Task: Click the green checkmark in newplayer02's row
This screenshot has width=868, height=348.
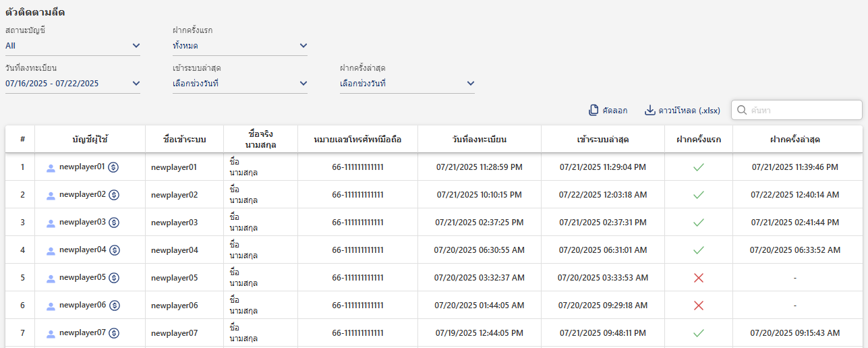Action: tap(699, 194)
